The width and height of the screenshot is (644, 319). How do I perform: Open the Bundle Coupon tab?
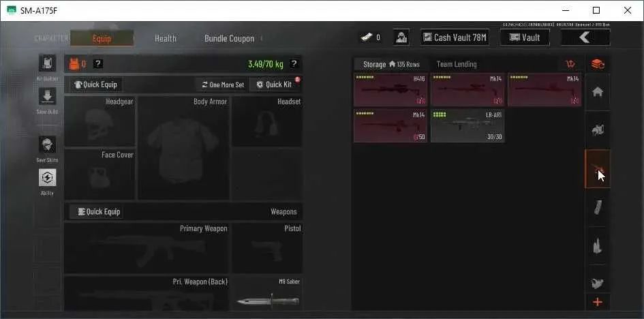coord(229,39)
